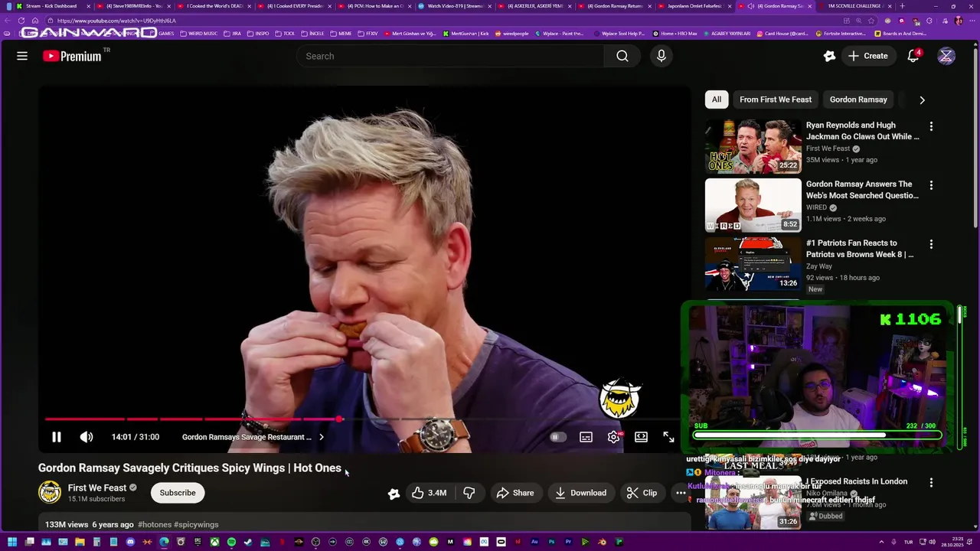Create a Clip of the video
The image size is (980, 551).
click(642, 493)
